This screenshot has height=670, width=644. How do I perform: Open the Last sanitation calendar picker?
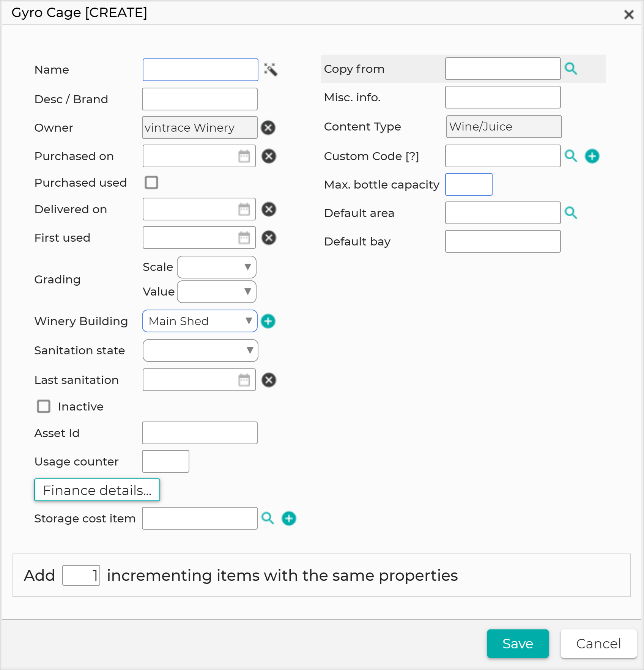click(x=244, y=380)
